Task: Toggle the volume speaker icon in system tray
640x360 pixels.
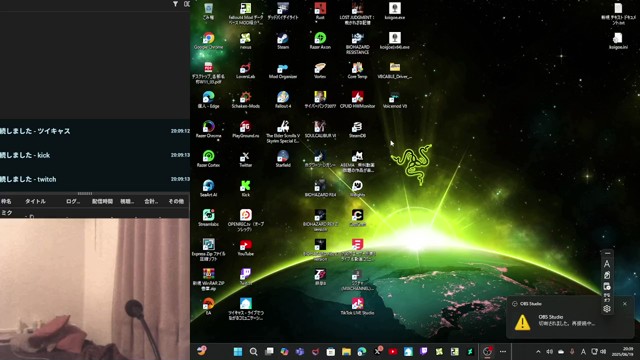Action: click(549, 351)
